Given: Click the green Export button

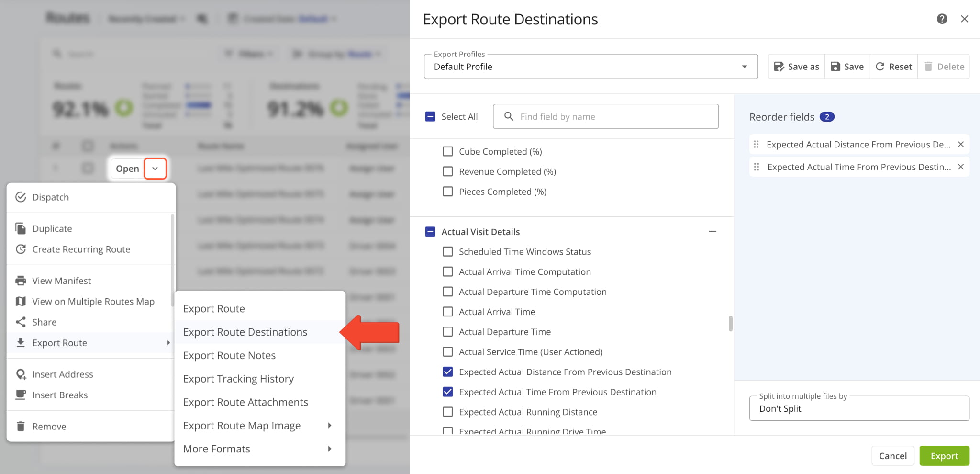Looking at the screenshot, I should coord(944,456).
